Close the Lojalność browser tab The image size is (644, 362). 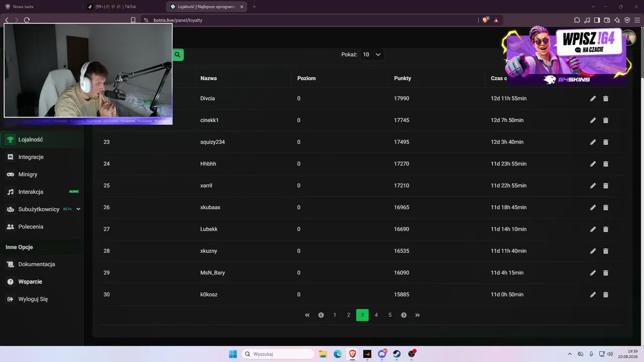[242, 7]
